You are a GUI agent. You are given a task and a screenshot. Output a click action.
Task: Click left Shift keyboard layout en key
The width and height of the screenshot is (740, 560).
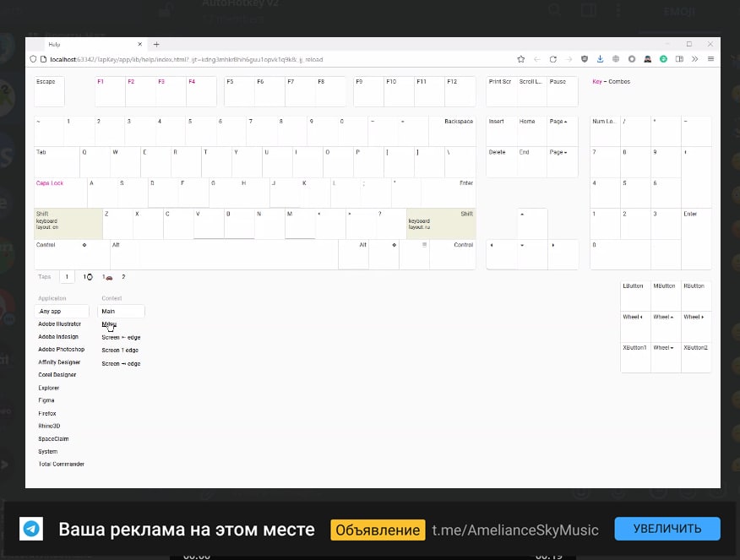(68, 224)
